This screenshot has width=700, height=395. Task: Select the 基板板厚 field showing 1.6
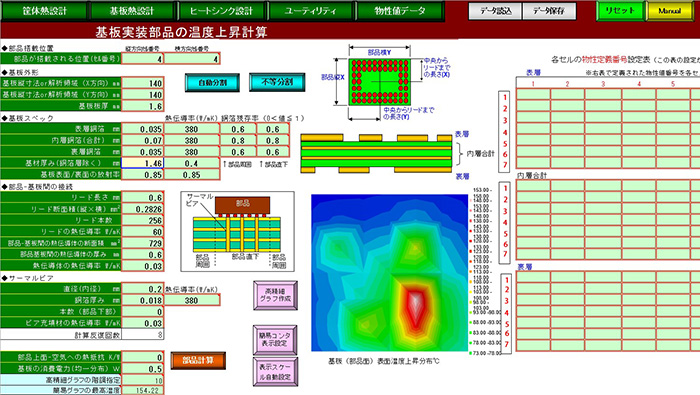tap(142, 106)
